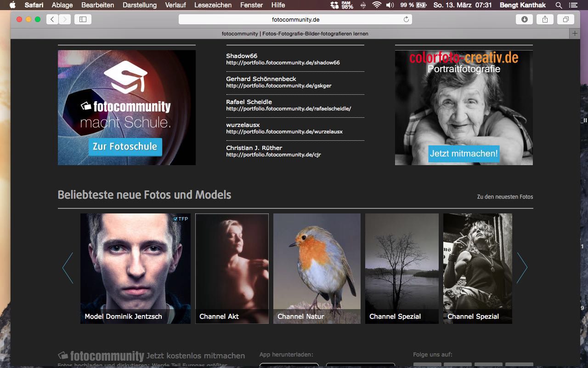Viewport: 588px width, 368px height.
Task: Open the Bengt Kanthak user menu
Action: pos(524,5)
